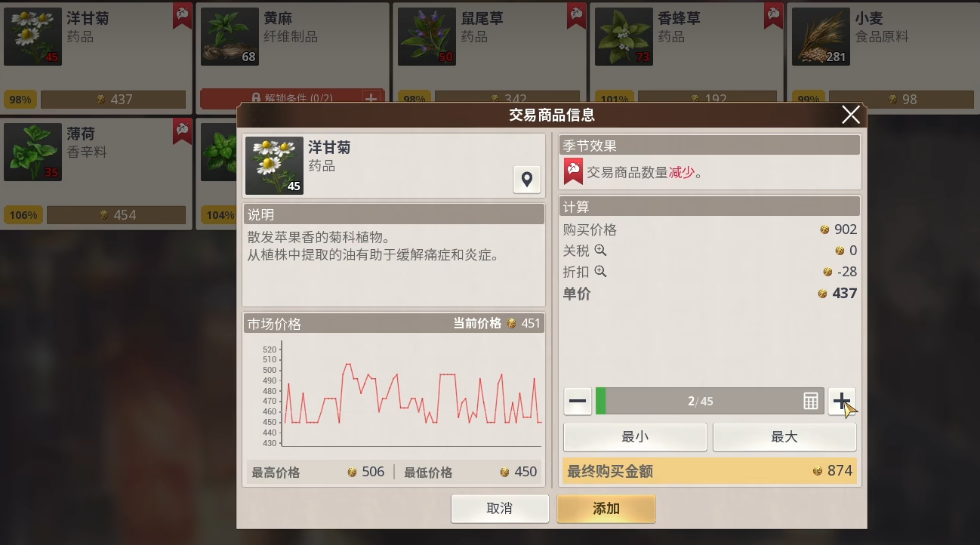The width and height of the screenshot is (980, 545).
Task: Select the 鼠尾草 item icon
Action: (x=427, y=36)
